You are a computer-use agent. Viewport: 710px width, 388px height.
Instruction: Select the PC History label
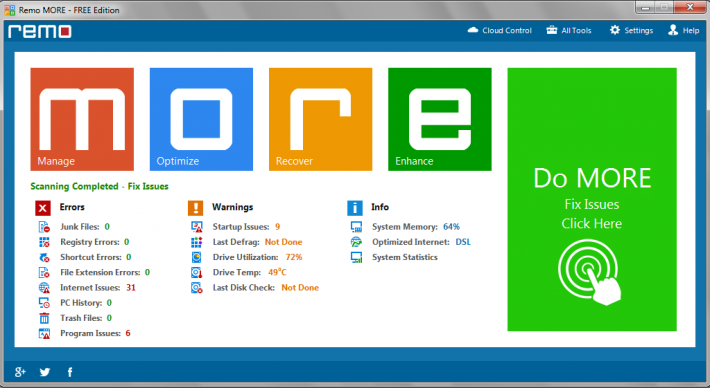coord(81,303)
